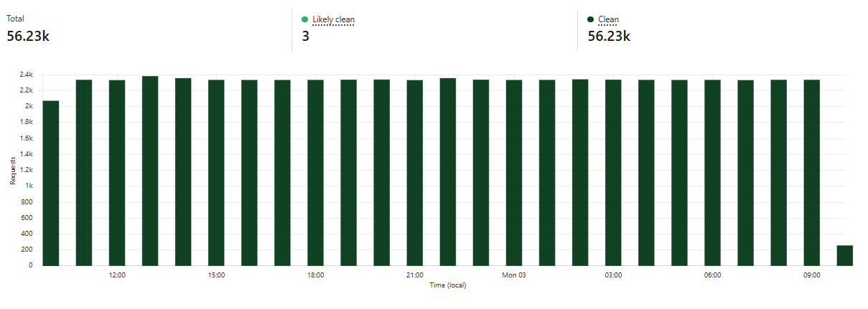
Task: Click the light green Likely clean legend dot
Action: tap(305, 19)
